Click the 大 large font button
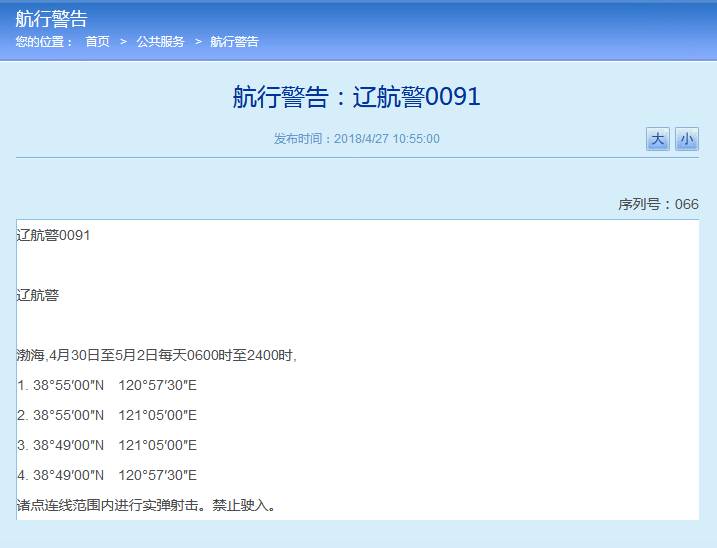The height and width of the screenshot is (548, 717). click(658, 139)
